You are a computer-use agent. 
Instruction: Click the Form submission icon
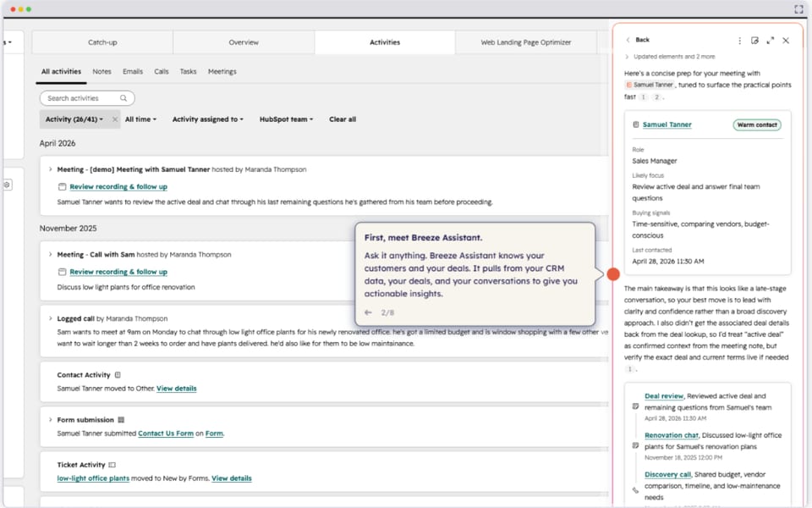point(121,420)
